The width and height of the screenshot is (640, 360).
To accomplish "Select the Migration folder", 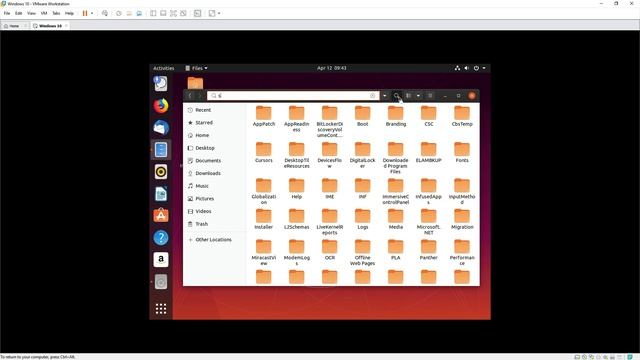I will (x=462, y=219).
